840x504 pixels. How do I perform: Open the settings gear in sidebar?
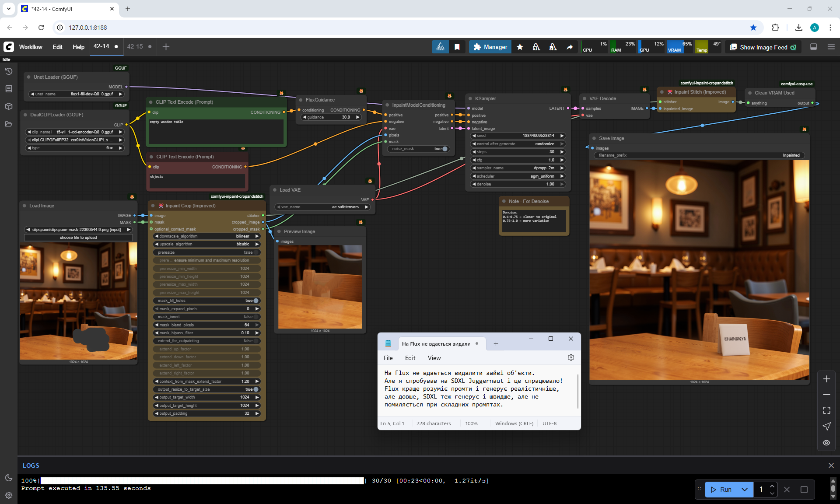click(x=8, y=495)
